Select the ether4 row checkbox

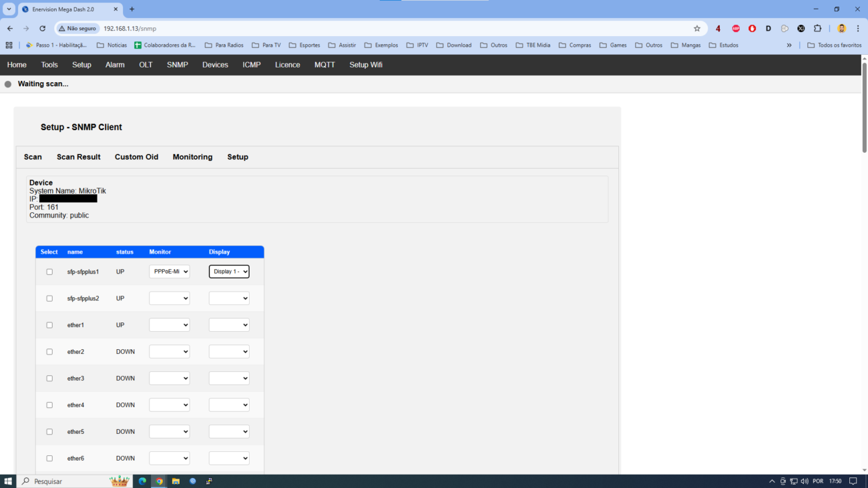click(49, 405)
